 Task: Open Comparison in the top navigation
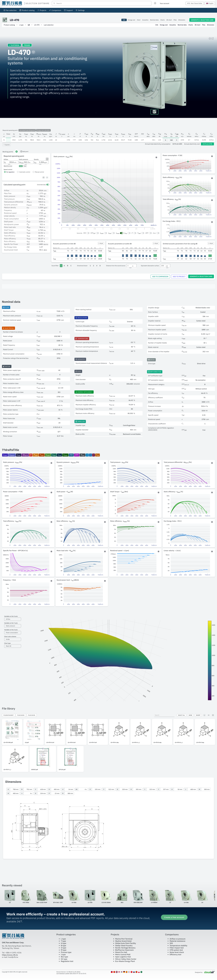pyautogui.click(x=55, y=10)
